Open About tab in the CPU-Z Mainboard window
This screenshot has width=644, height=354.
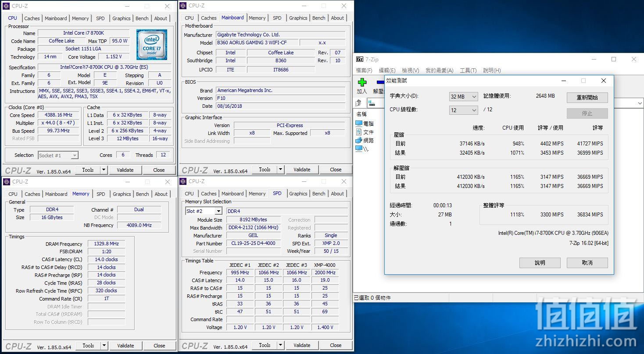[x=337, y=18]
